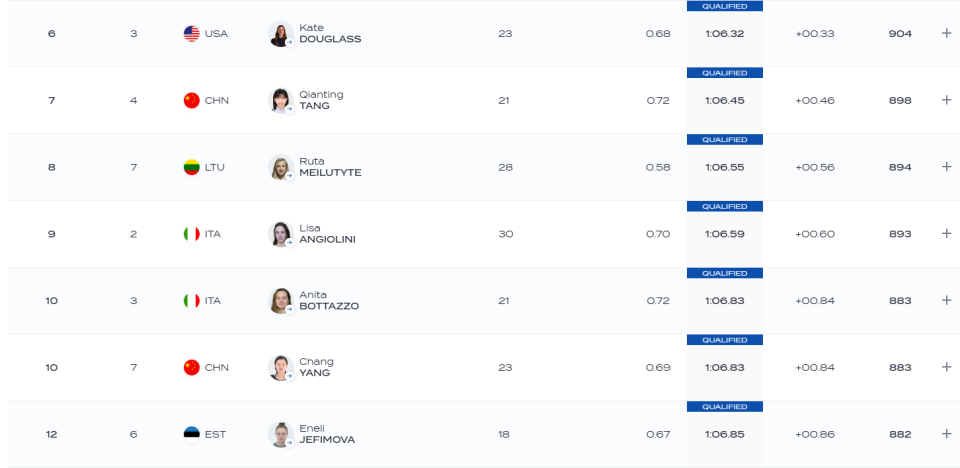Open Ruta Meilutyte athlete profile photo
Screen dimensions: 960x468
[281, 167]
